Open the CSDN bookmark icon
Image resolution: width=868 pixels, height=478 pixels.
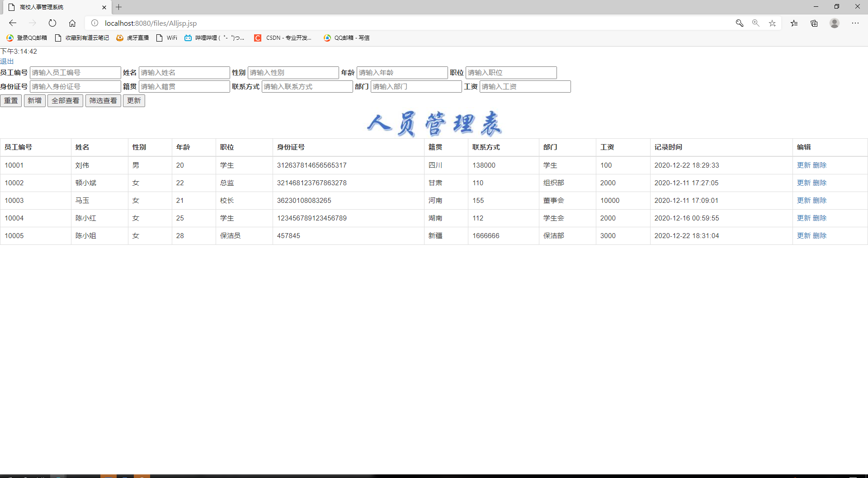258,38
